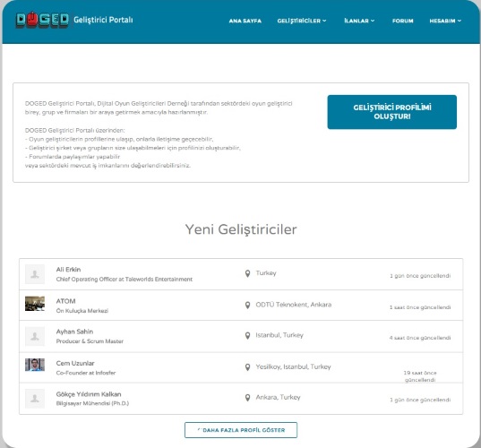Open the HESABIM dropdown menu

coord(445,21)
